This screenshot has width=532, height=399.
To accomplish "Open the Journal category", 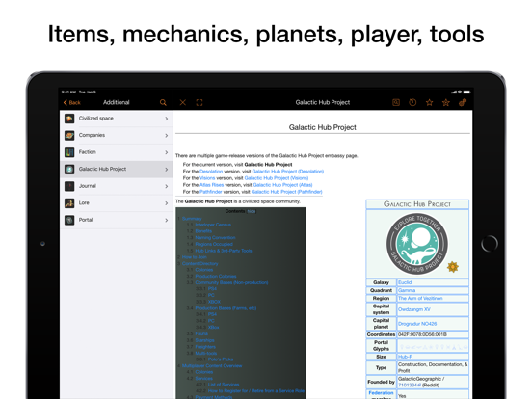I will pyautogui.click(x=117, y=186).
